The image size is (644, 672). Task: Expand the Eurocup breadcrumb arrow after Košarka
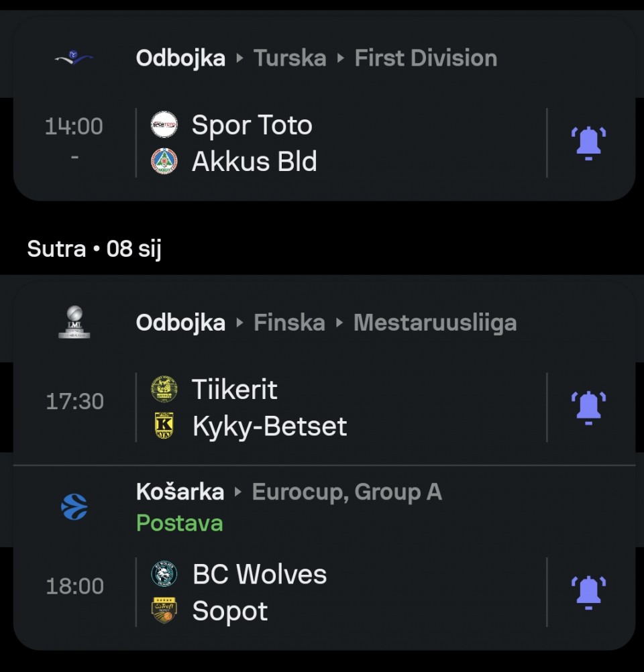tap(238, 492)
